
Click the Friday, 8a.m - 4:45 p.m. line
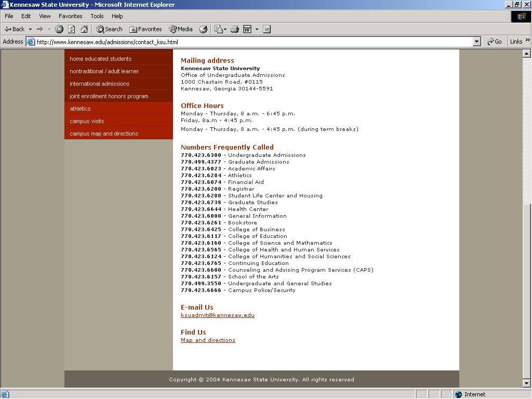click(217, 120)
